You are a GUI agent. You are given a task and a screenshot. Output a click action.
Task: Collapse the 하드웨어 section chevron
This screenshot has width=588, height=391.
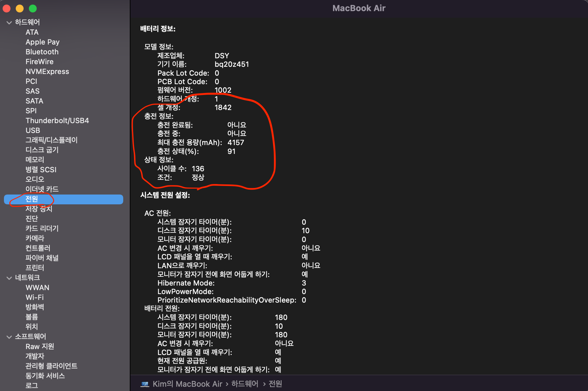click(x=9, y=23)
